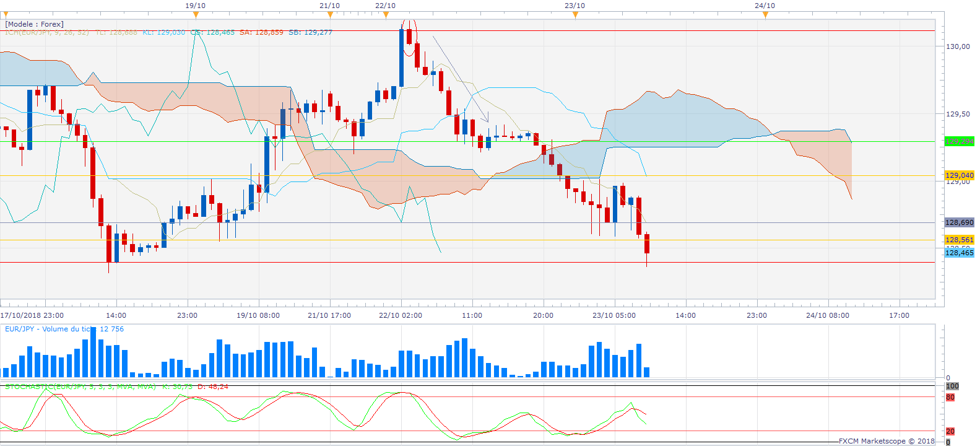Click the 11:00 time axis label
Image resolution: width=980 pixels, height=446 pixels.
pos(472,315)
